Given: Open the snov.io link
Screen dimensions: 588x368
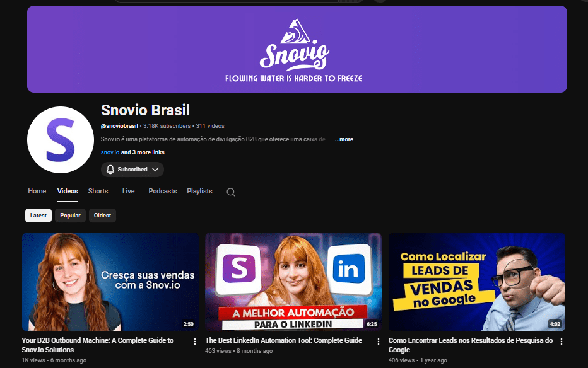Looking at the screenshot, I should (110, 152).
